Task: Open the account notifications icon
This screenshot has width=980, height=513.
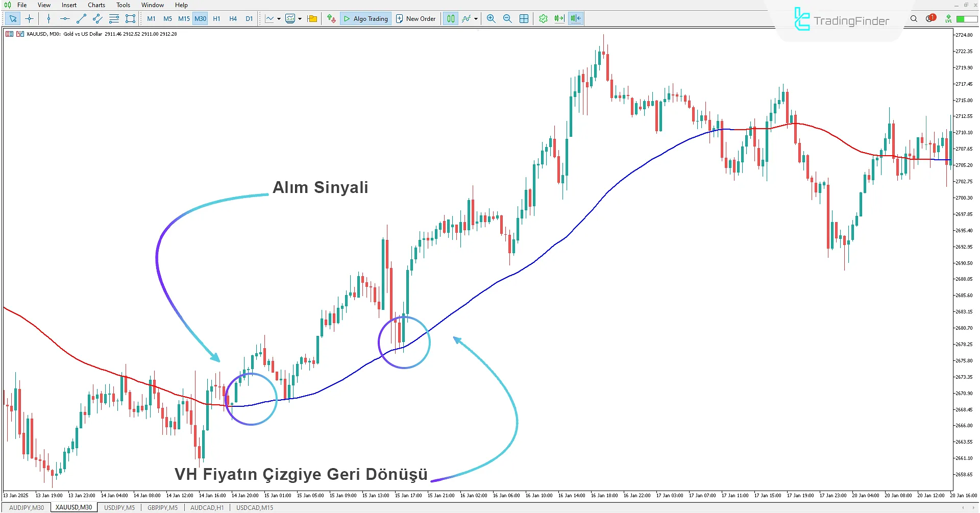Action: point(930,19)
